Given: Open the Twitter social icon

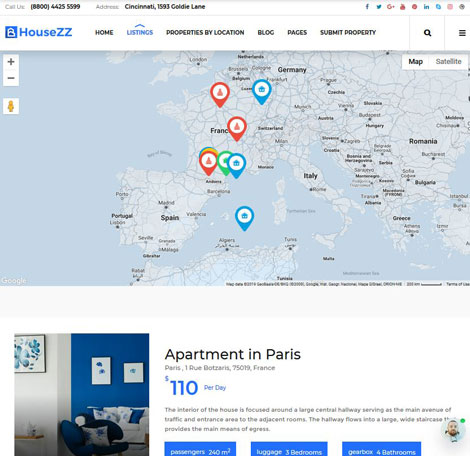Looking at the screenshot, I should (379, 7).
